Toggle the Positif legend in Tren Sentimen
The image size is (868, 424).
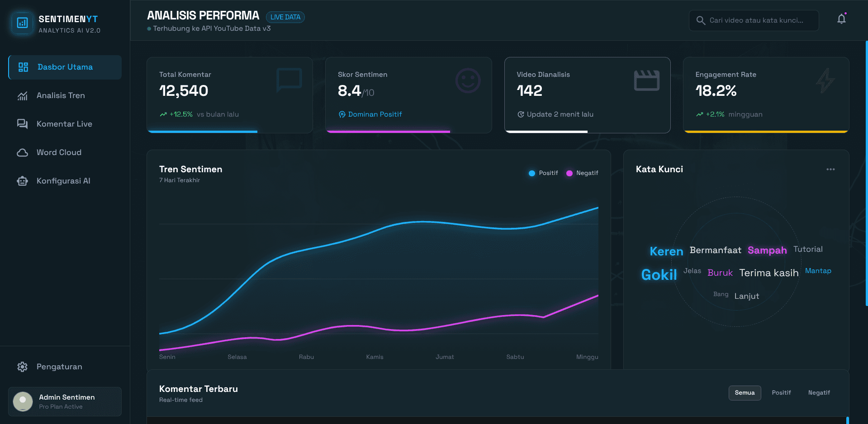[x=542, y=173]
